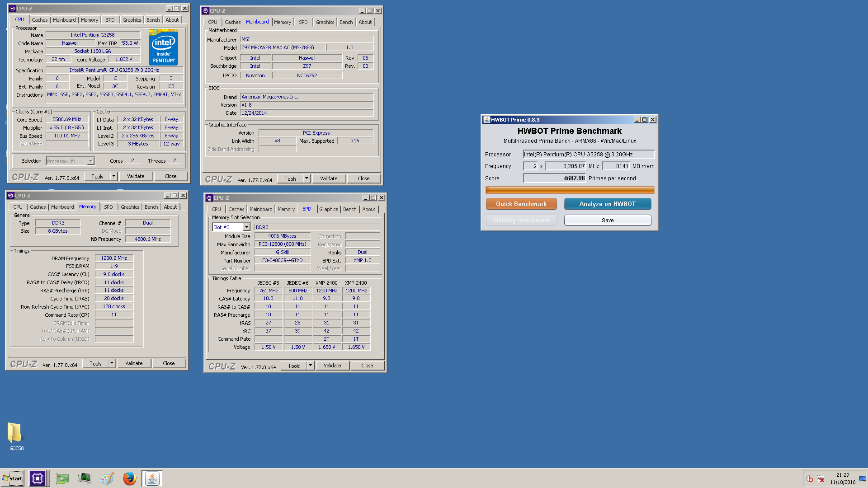
Task: Click the American Megatrends Inc. BIOS brand
Action: pyautogui.click(x=307, y=97)
